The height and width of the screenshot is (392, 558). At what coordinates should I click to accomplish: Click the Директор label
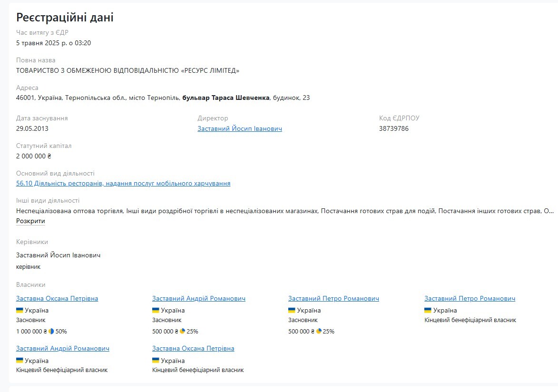(x=213, y=118)
